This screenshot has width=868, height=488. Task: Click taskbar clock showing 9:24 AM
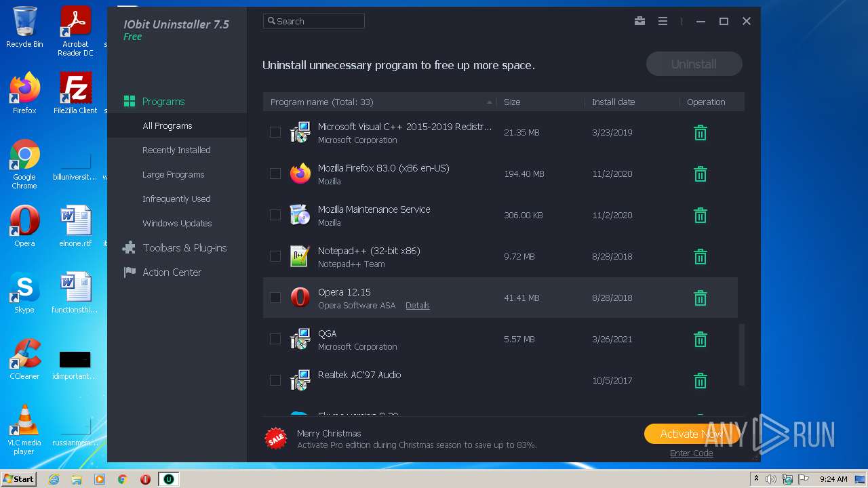tap(833, 479)
